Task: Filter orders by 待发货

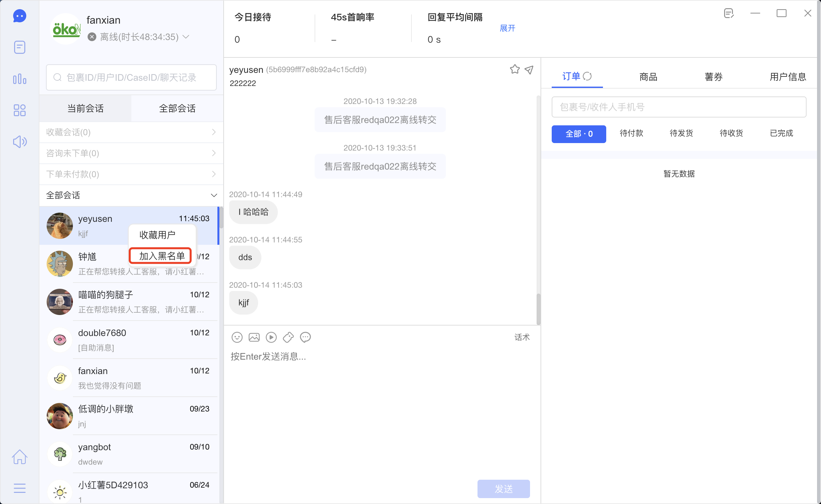Action: click(x=681, y=133)
